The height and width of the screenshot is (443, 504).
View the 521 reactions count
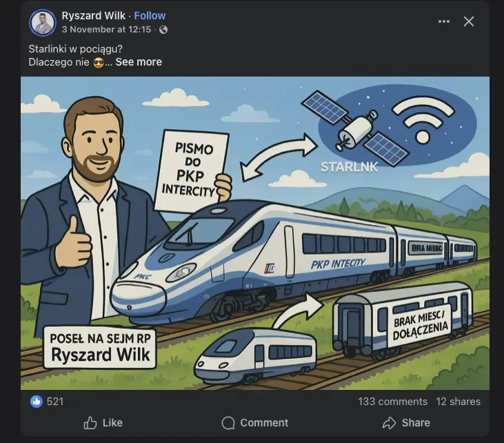(55, 402)
